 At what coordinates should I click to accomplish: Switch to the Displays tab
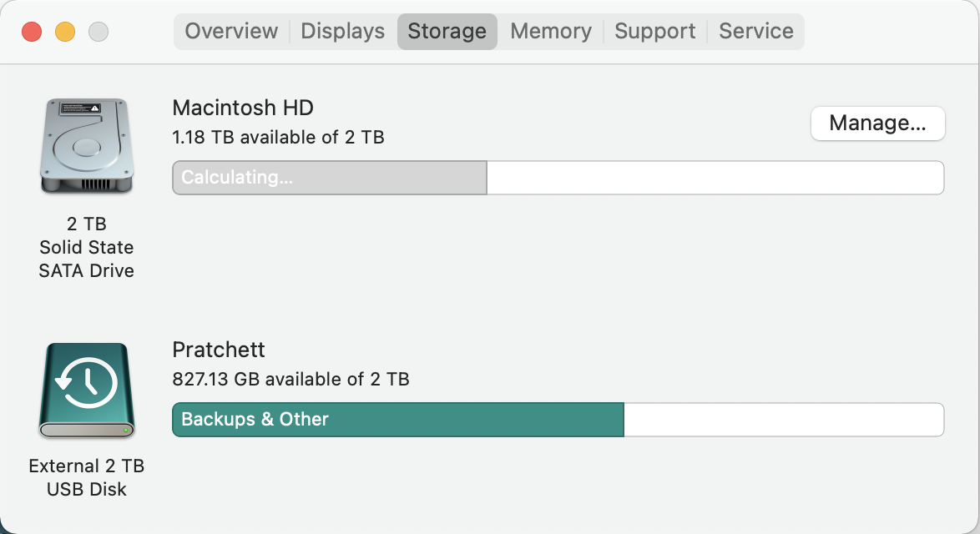click(342, 32)
